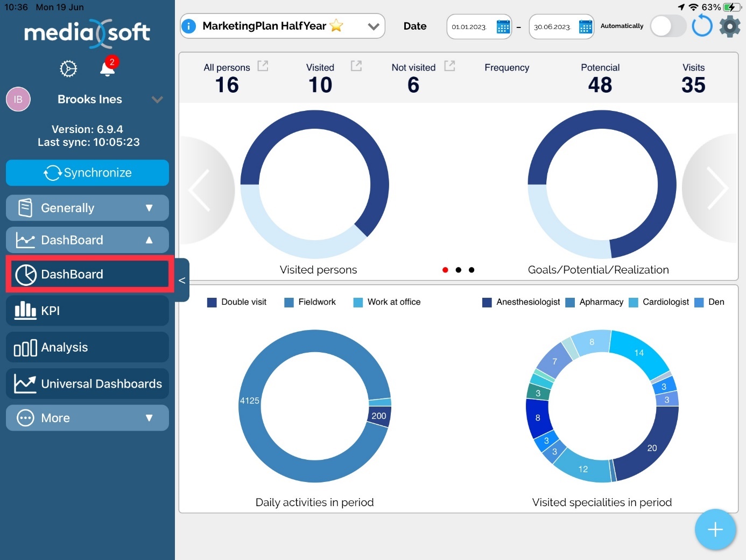Open the notifications bell with badge
746x560 pixels.
(108, 68)
